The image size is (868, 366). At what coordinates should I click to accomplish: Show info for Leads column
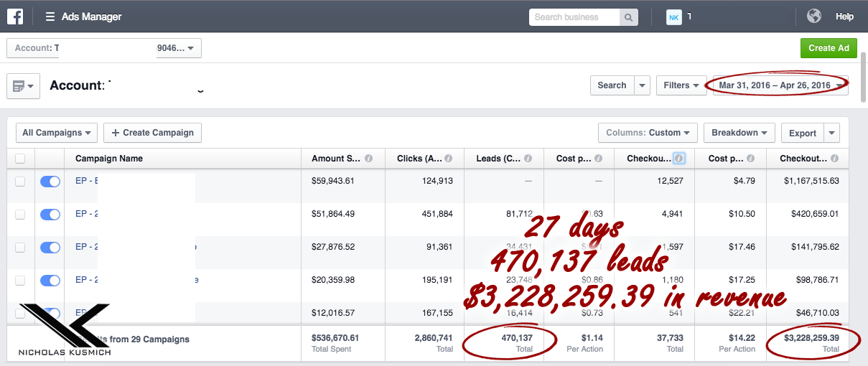pyautogui.click(x=528, y=159)
